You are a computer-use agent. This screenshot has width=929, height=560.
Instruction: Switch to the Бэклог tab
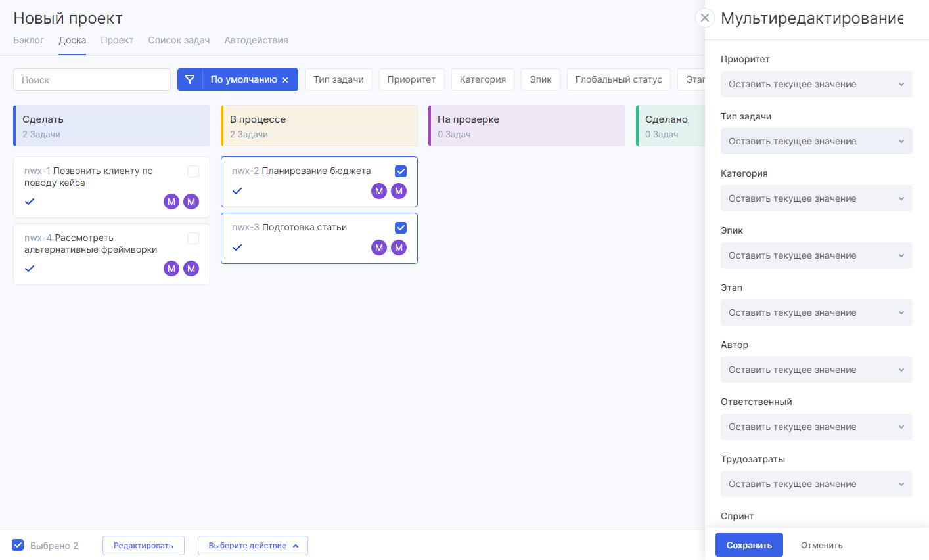[x=29, y=40]
